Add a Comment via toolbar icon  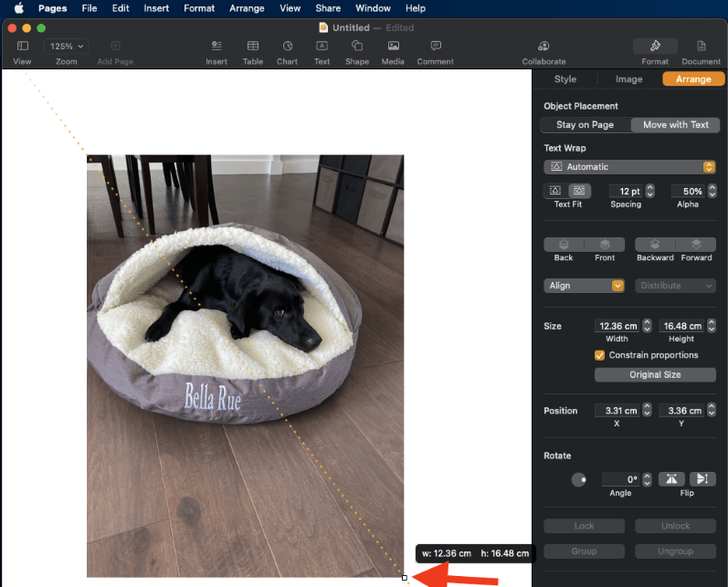pyautogui.click(x=436, y=47)
